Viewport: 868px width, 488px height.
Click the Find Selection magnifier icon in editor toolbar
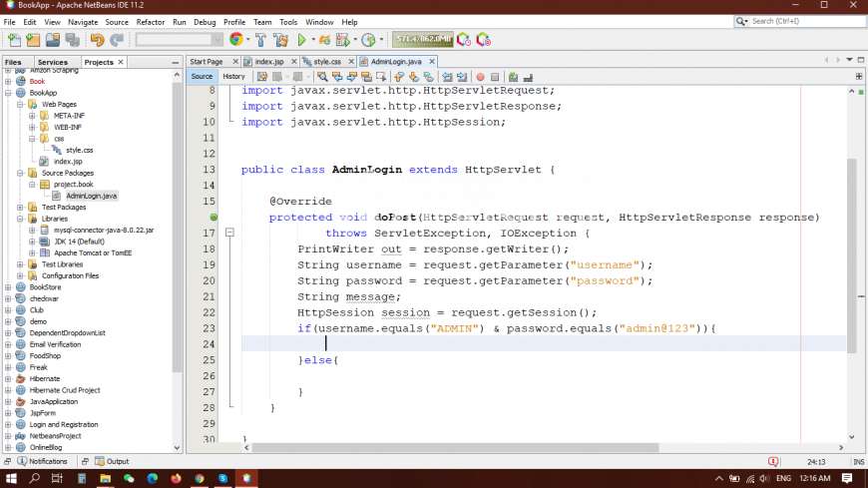pyautogui.click(x=322, y=77)
